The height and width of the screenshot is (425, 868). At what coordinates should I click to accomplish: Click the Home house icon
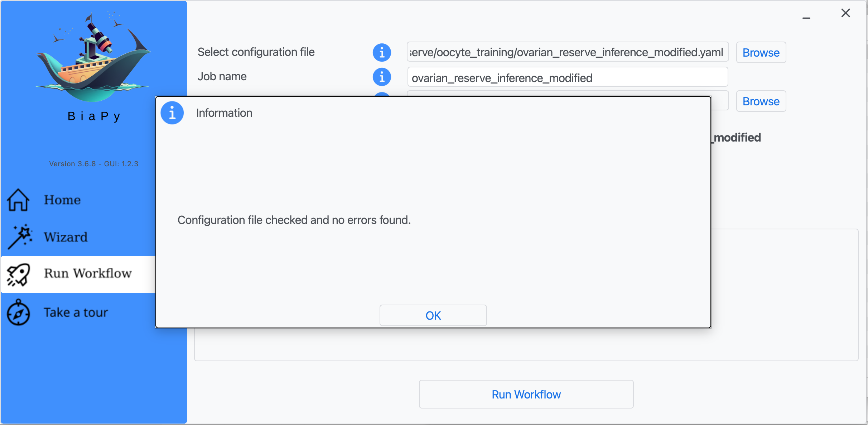18,200
